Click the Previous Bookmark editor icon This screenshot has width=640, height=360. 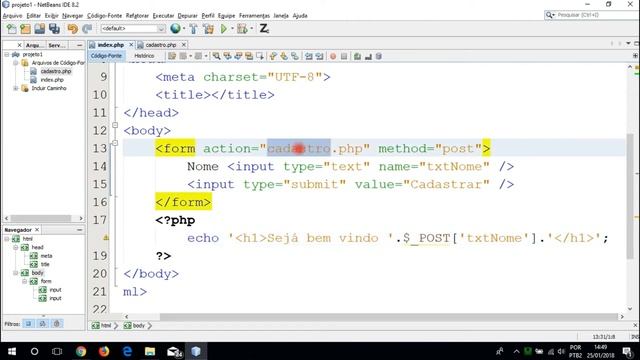click(x=273, y=56)
